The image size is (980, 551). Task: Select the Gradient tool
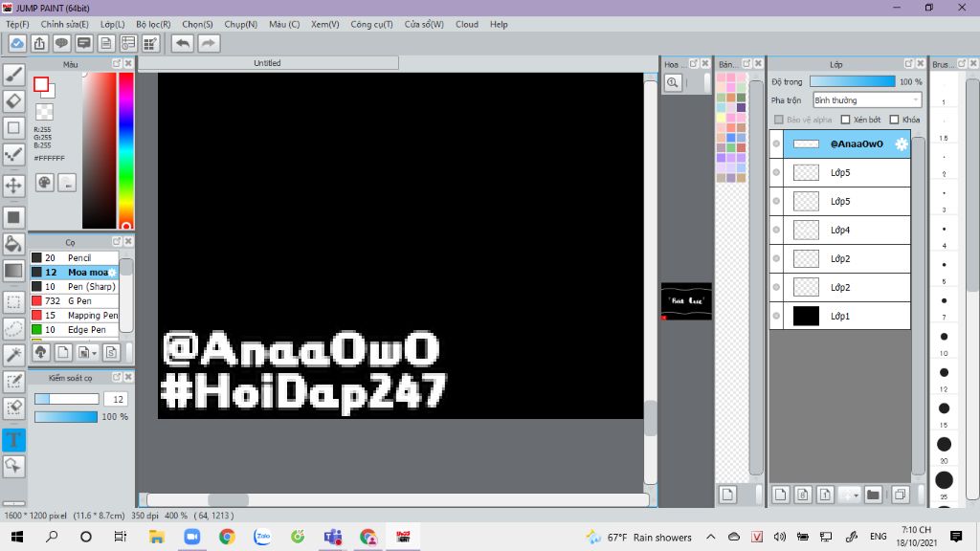(x=13, y=271)
